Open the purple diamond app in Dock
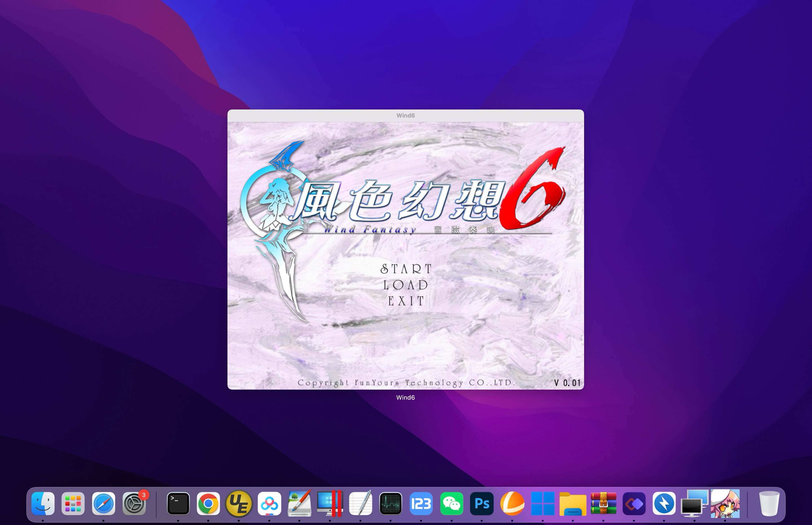 tap(634, 504)
